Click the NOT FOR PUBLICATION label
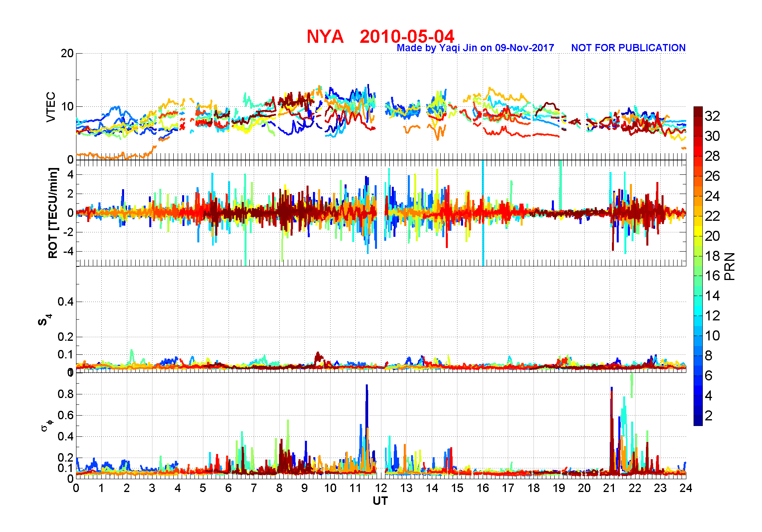762x532 pixels. point(628,48)
